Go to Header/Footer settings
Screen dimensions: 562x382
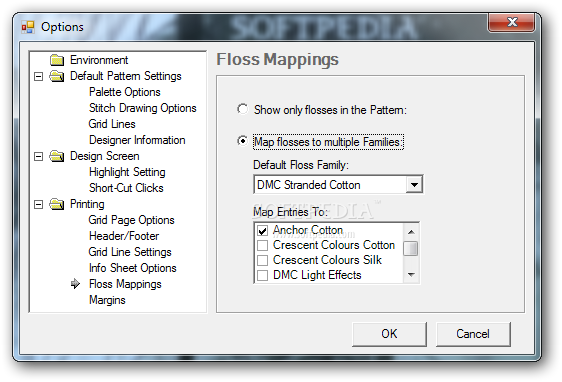pyautogui.click(x=124, y=236)
